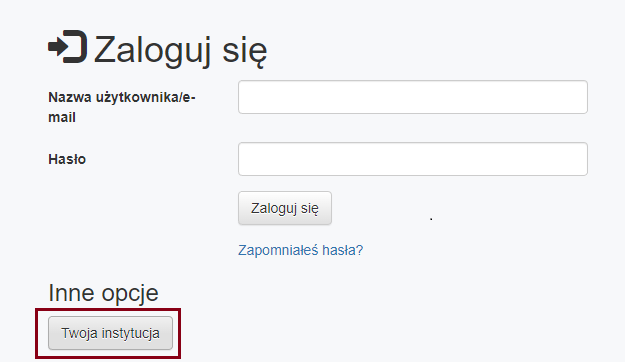Click the Nazwa użytkownika/e-mail label

pyautogui.click(x=122, y=107)
